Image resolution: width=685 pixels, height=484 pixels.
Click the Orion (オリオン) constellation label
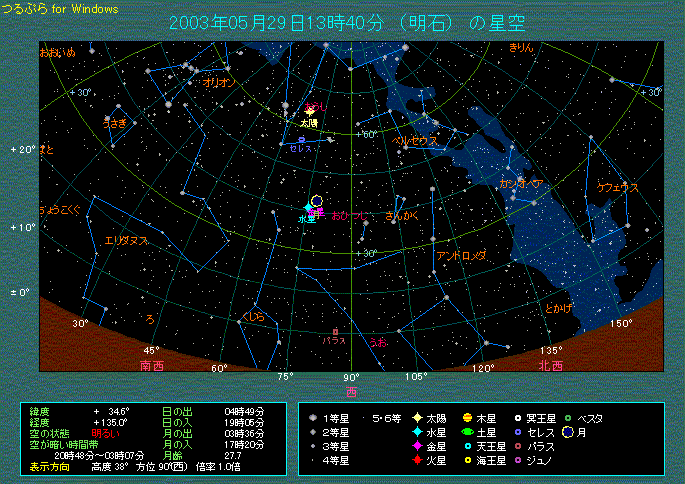[218, 83]
